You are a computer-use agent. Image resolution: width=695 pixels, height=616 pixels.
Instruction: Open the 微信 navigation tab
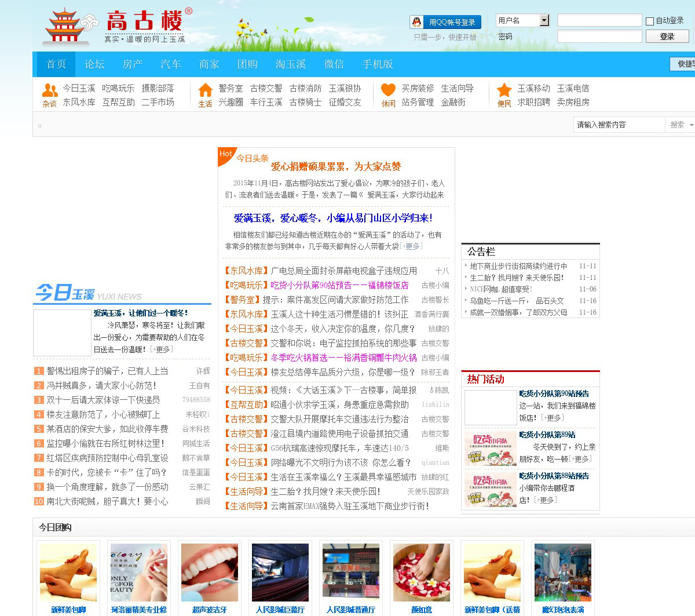pos(334,64)
